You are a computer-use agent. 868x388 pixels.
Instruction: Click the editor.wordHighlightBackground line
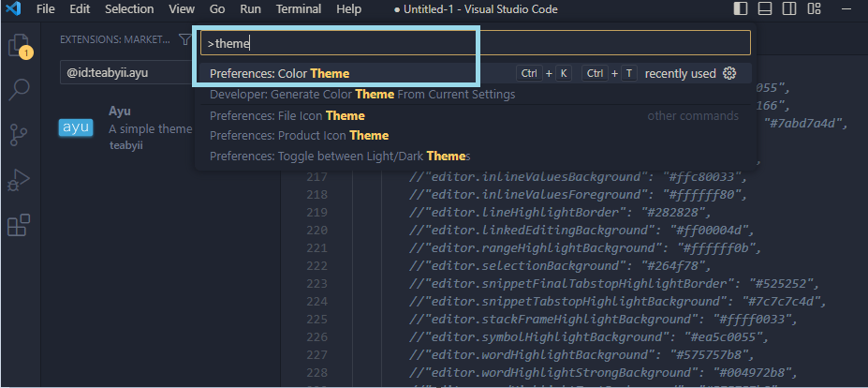(581, 355)
